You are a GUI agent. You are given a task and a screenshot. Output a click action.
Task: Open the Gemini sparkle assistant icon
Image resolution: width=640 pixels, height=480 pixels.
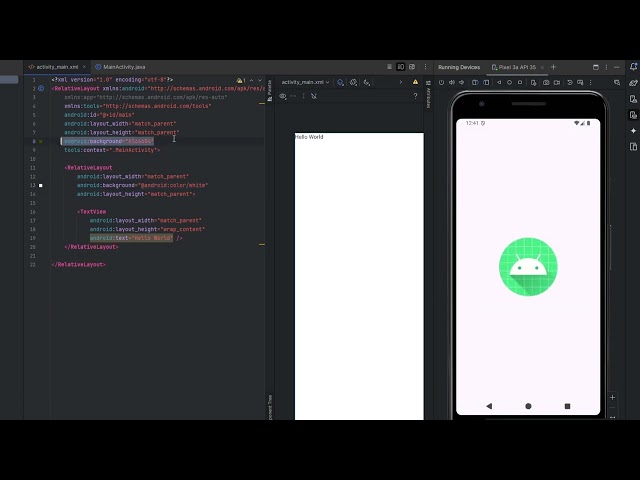(633, 131)
